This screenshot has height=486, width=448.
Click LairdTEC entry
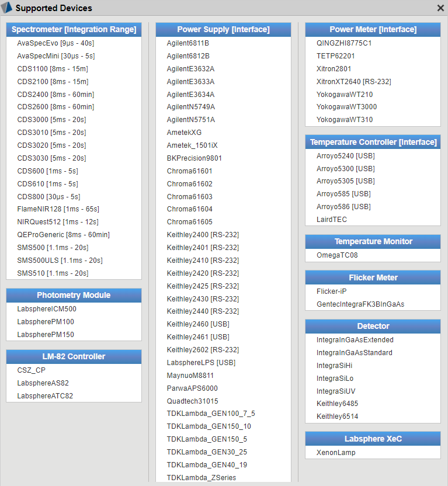332,220
